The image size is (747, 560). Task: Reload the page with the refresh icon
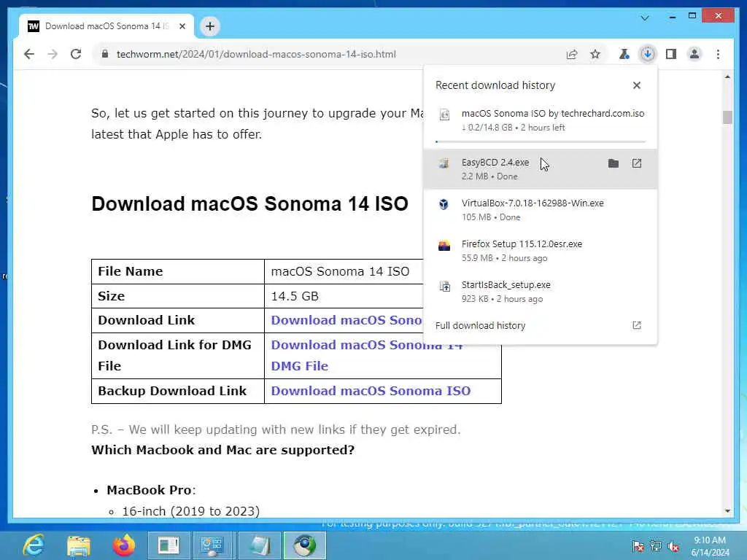pyautogui.click(x=76, y=54)
